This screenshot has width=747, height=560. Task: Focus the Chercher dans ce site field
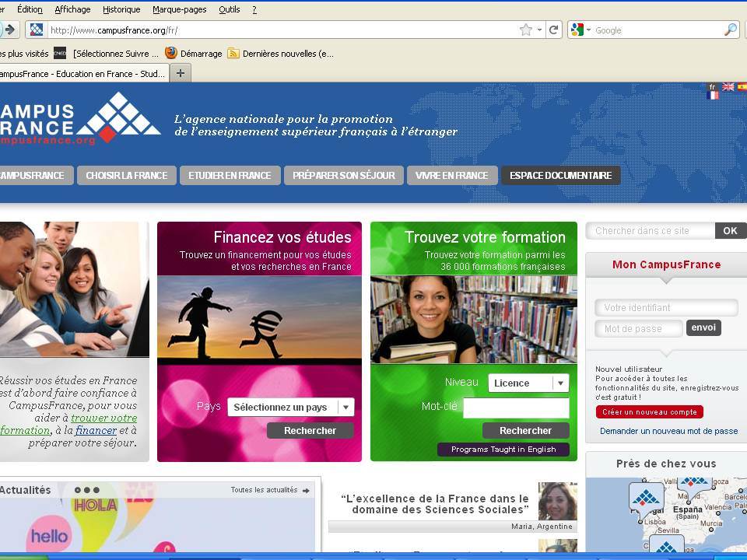pyautogui.click(x=651, y=231)
